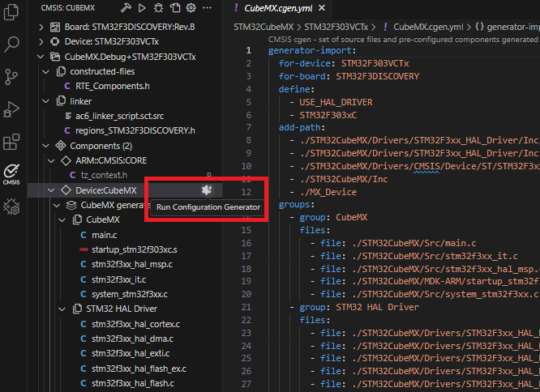Open regions_STM32F3DISCOVERY.h file

pos(135,131)
